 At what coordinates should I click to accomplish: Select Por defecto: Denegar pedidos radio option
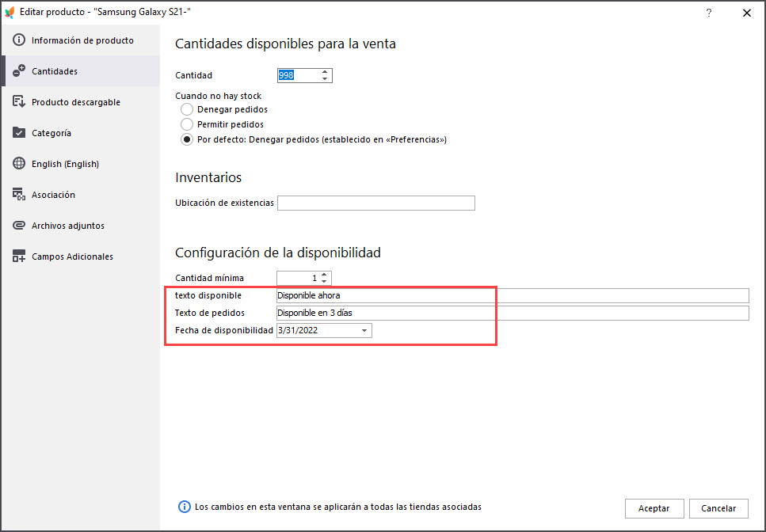187,139
